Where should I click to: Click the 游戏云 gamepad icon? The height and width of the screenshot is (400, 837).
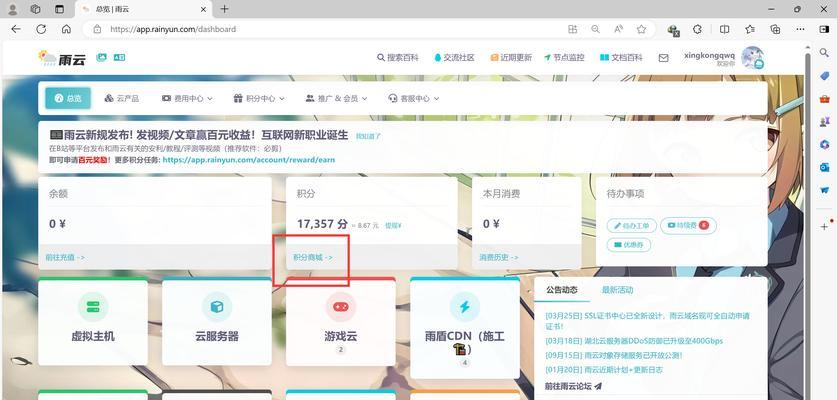point(341,307)
